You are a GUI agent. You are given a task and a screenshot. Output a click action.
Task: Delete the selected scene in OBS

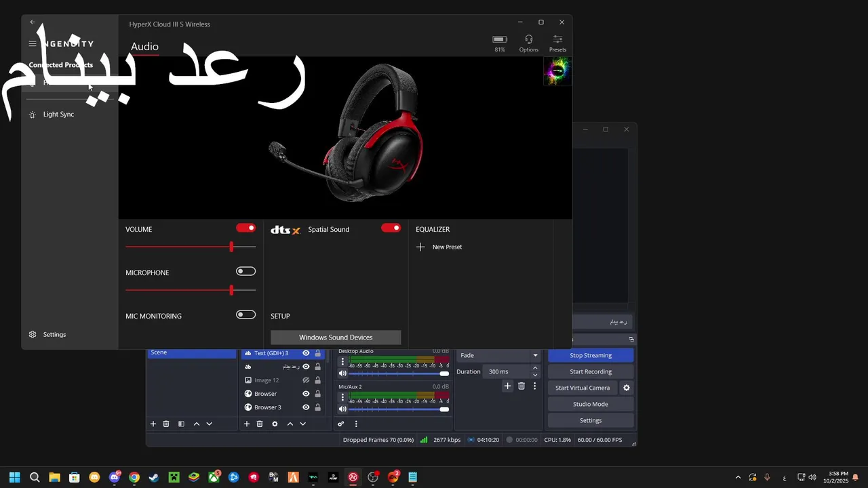click(166, 424)
